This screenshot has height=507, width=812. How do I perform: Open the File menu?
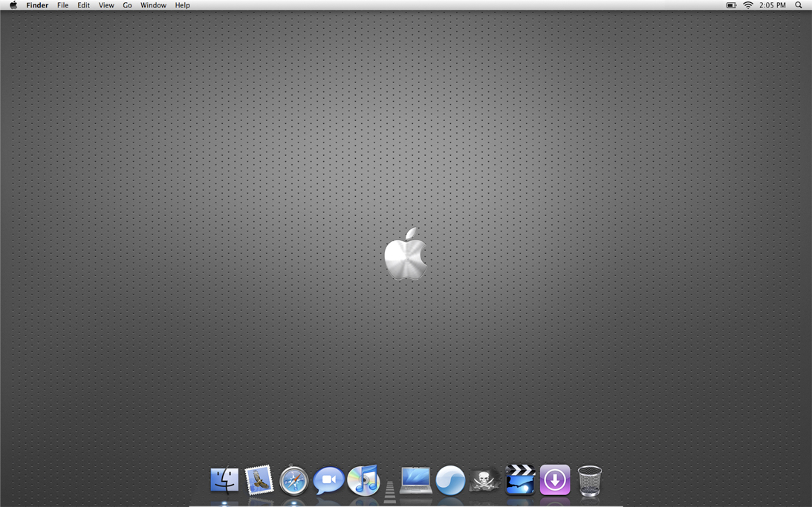click(x=62, y=5)
